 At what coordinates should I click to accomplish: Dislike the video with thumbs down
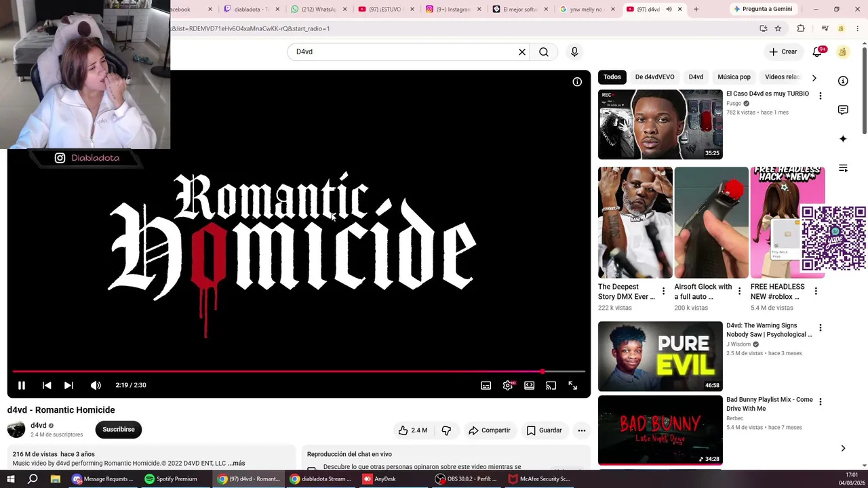446,430
